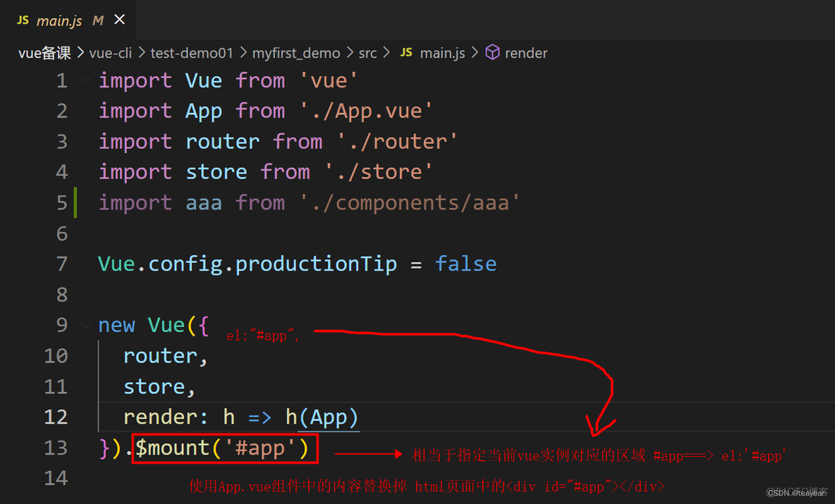This screenshot has width=835, height=504.
Task: Click line number 1 in gutter
Action: (62, 81)
